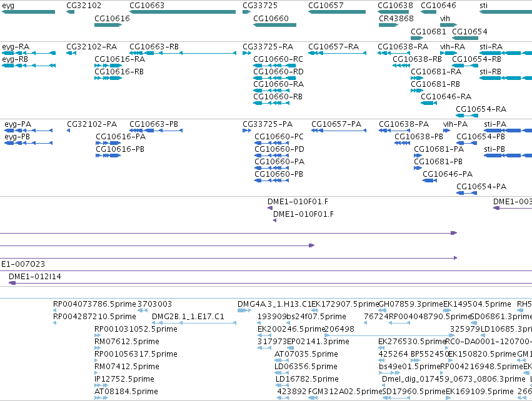Image resolution: width=532 pixels, height=401 pixels.
Task: Select transcript CG10657-RA
Action: point(337,53)
